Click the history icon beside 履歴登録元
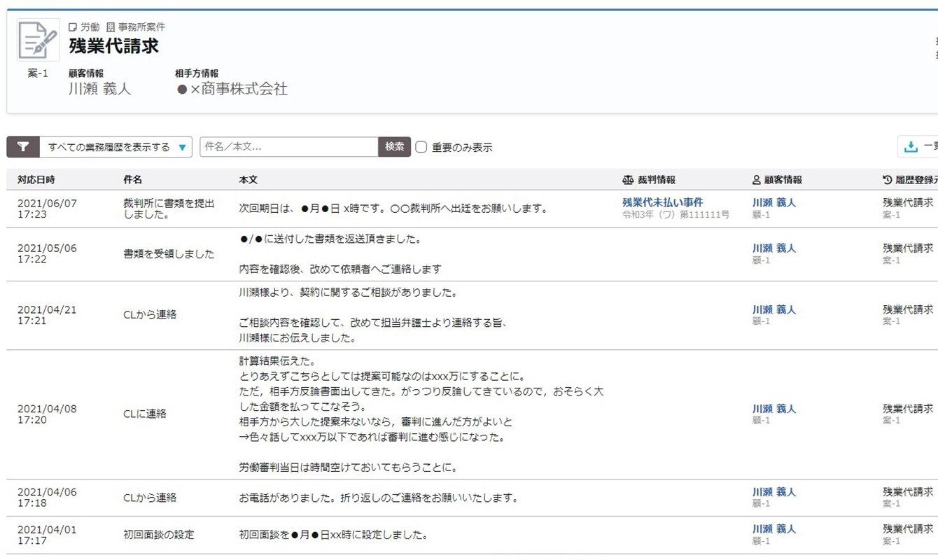Screen dimensions: 938x560 click(888, 180)
